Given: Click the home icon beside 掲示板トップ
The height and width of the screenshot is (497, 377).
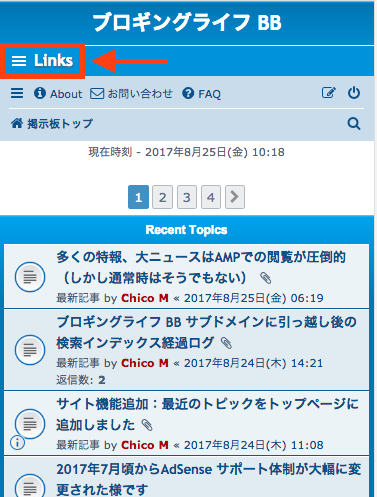Looking at the screenshot, I should 17,123.
